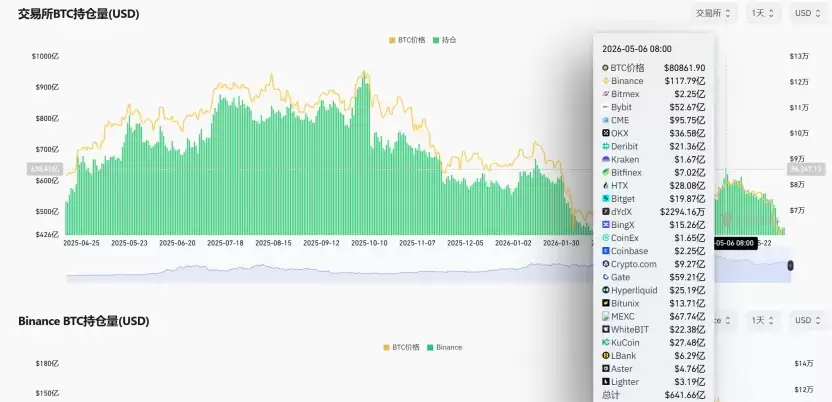
Task: Click the Hyperliquid icon in tooltip
Action: [605, 290]
